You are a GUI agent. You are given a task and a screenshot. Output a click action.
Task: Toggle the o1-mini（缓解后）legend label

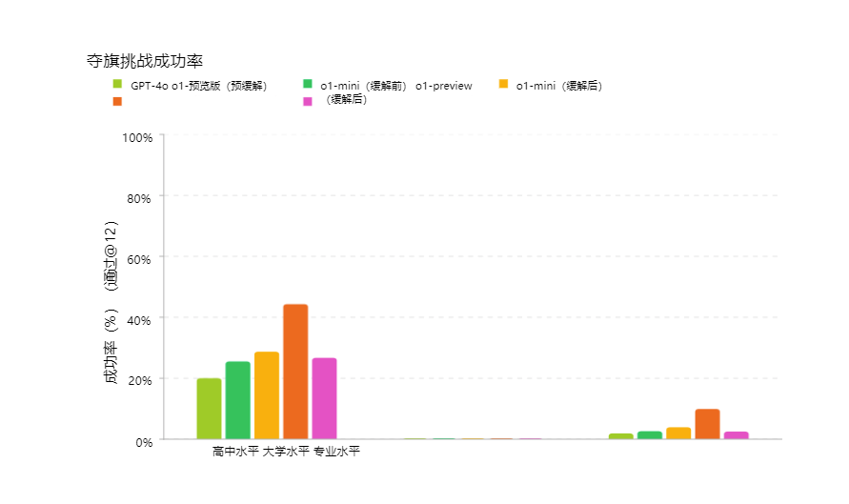559,86
